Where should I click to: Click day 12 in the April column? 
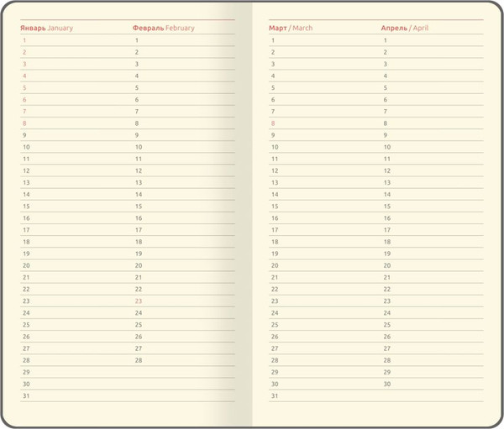[x=386, y=170]
